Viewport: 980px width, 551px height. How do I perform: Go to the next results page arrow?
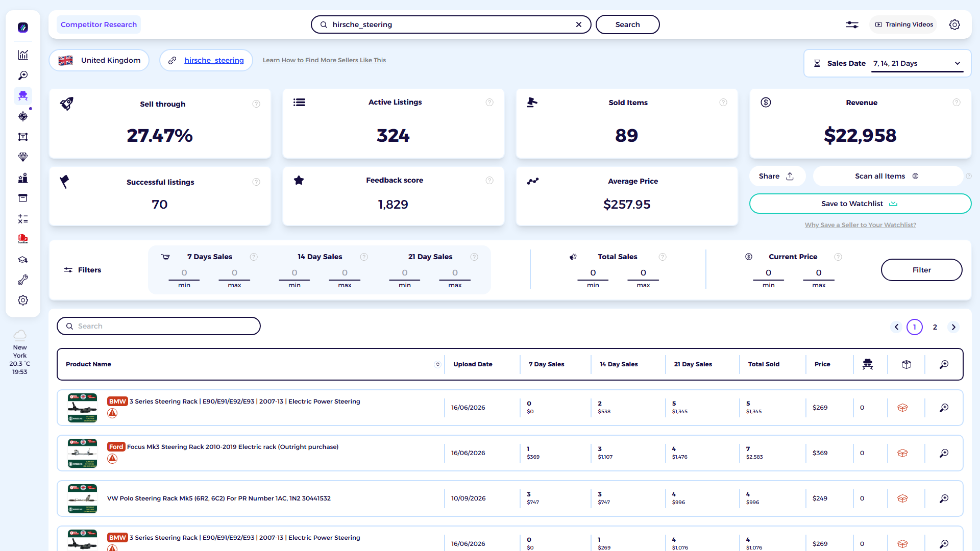(x=953, y=327)
